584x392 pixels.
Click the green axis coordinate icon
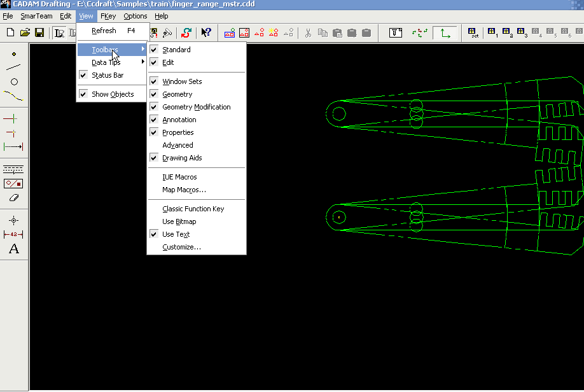[x=445, y=33]
